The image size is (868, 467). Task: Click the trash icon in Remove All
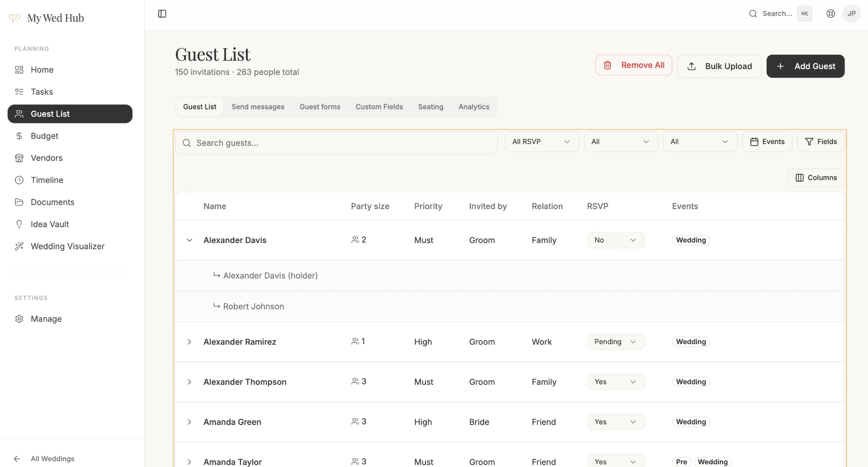pos(608,65)
